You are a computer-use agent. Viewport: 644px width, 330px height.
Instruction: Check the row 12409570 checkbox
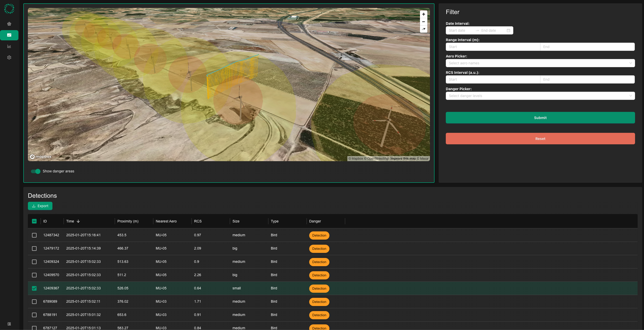pyautogui.click(x=34, y=275)
